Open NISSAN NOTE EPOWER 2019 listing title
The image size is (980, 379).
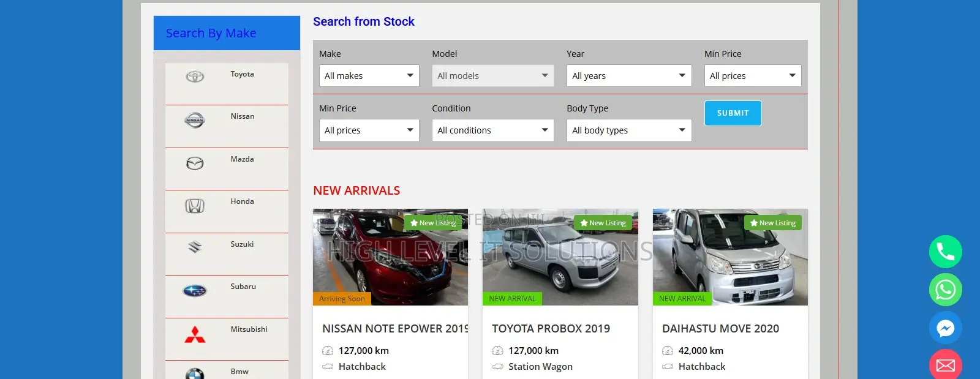[395, 329]
